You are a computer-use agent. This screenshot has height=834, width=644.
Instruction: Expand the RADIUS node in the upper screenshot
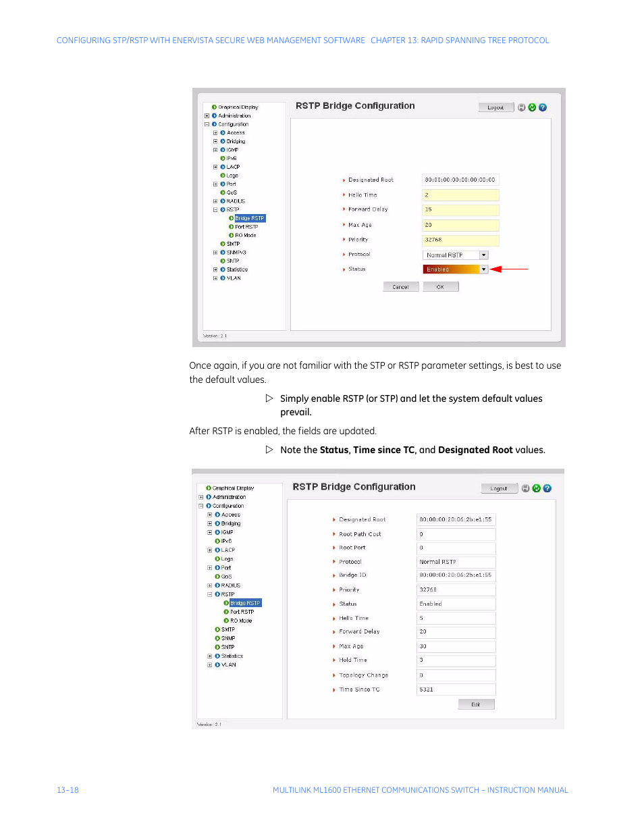click(x=215, y=201)
